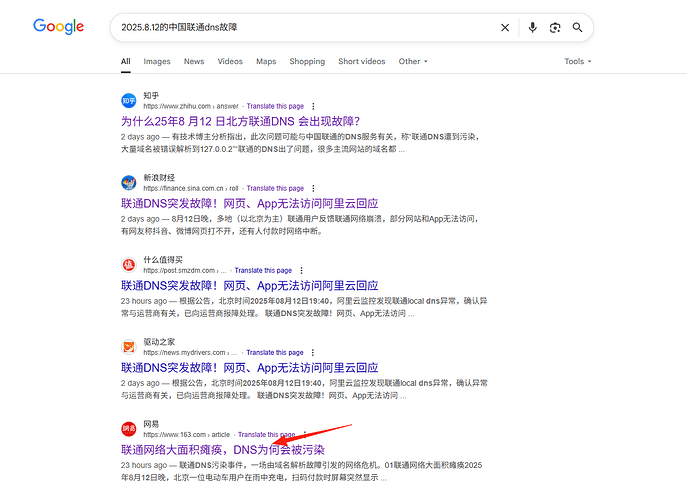Submit search with magnifier icon

(x=577, y=28)
